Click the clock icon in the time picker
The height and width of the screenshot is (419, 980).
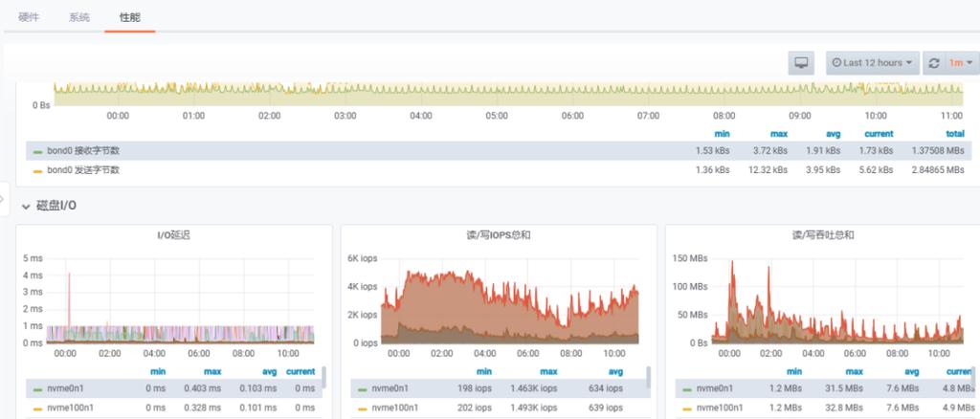click(836, 63)
